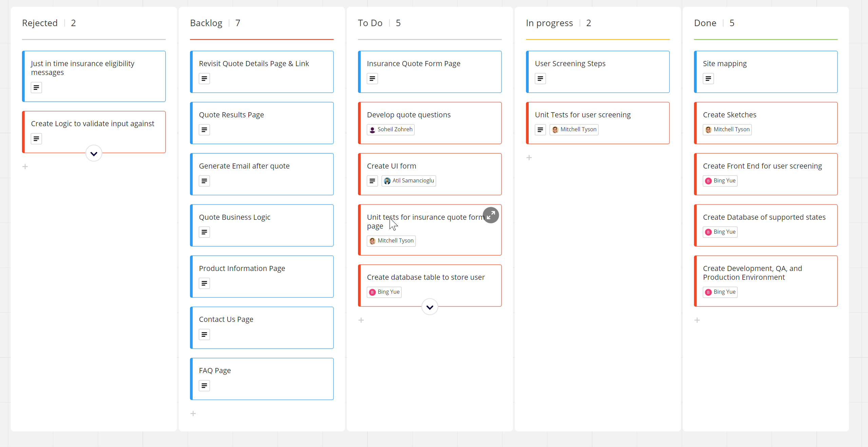Open description icon on Site mapping card
This screenshot has width=868, height=447.
click(x=708, y=79)
